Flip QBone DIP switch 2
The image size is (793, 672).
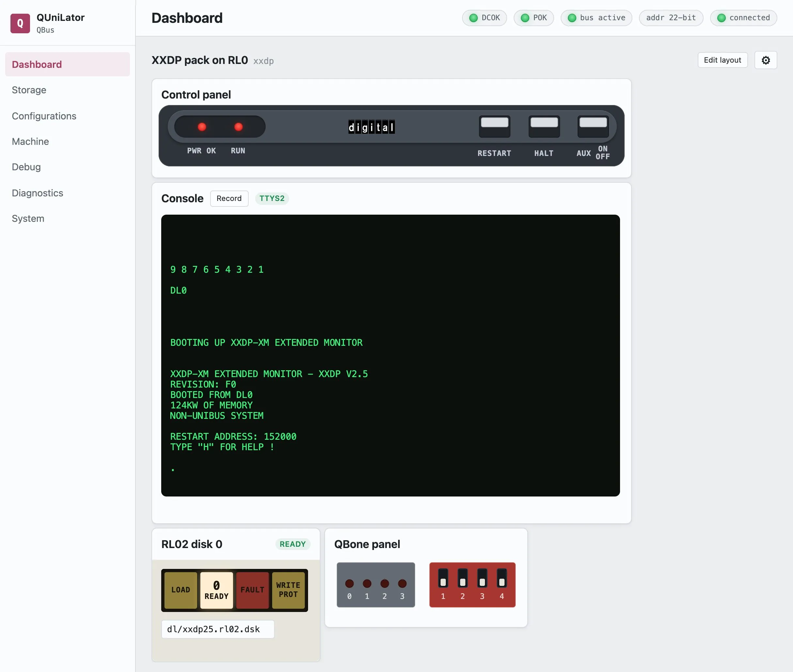pyautogui.click(x=463, y=578)
